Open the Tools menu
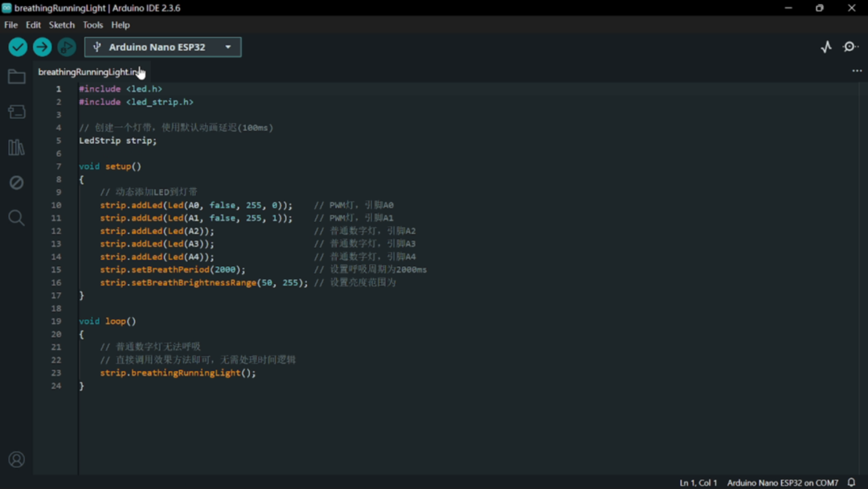Screen dimensions: 868x489 [x=93, y=25]
